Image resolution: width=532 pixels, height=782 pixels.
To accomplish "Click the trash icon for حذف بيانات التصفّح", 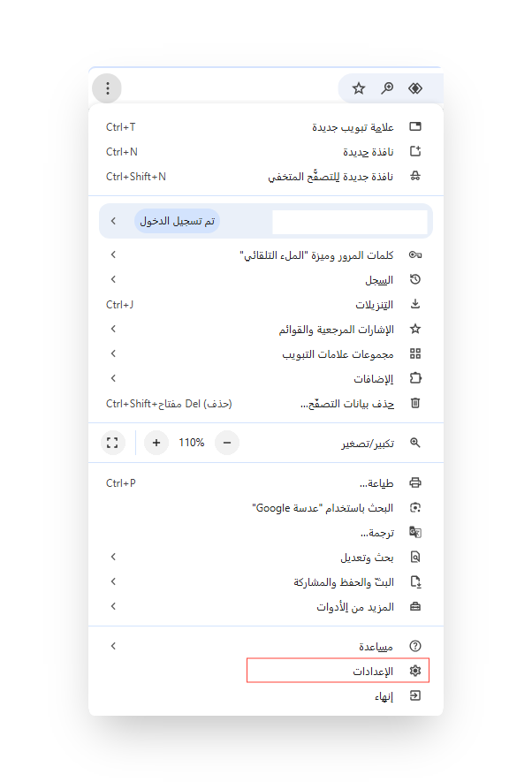I will click(415, 404).
